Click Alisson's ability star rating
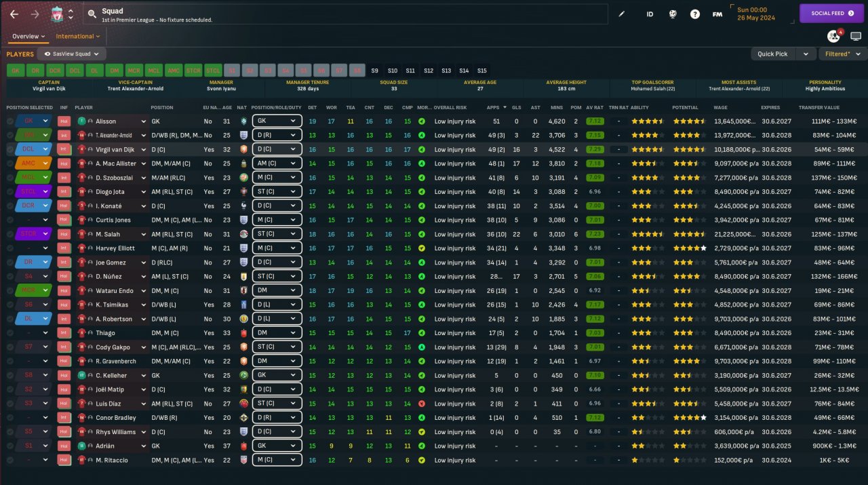The image size is (868, 485). coord(648,121)
